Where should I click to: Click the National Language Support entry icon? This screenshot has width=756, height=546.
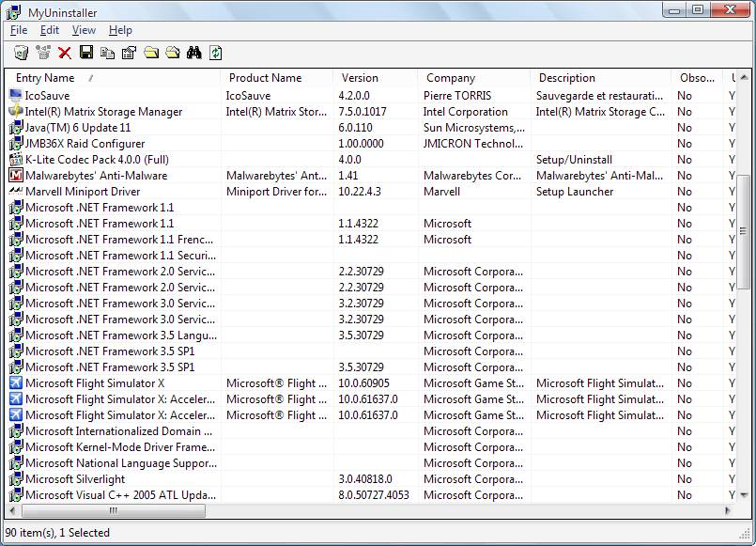click(16, 462)
